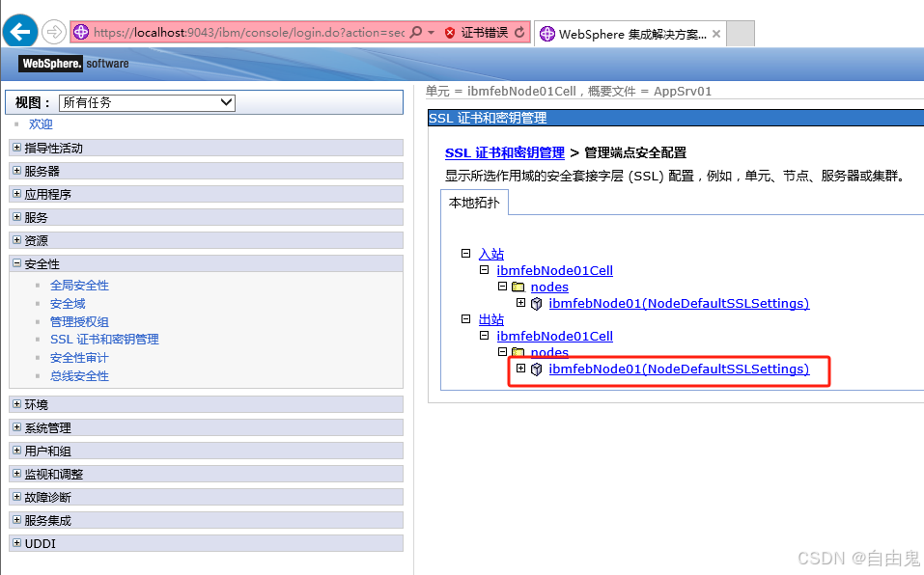Collapse the nodes folder under 出站
The width and height of the screenshot is (924, 575).
click(502, 351)
